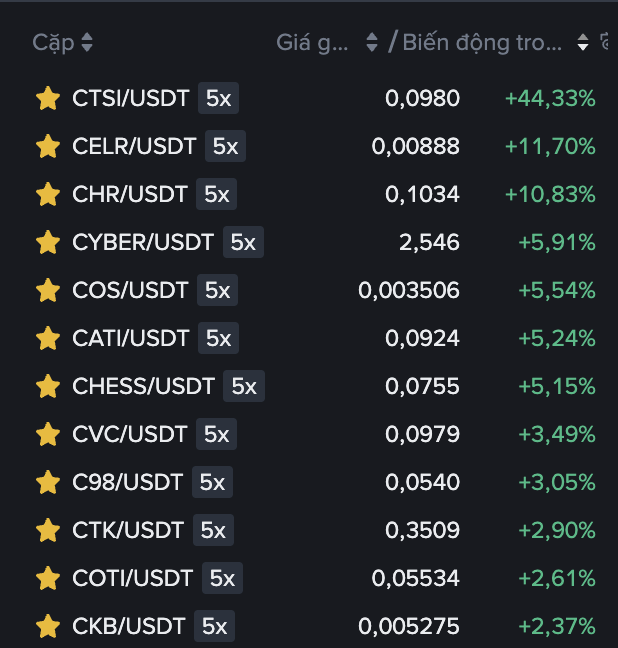Toggle favorite star for CTK/USDT

[47, 530]
